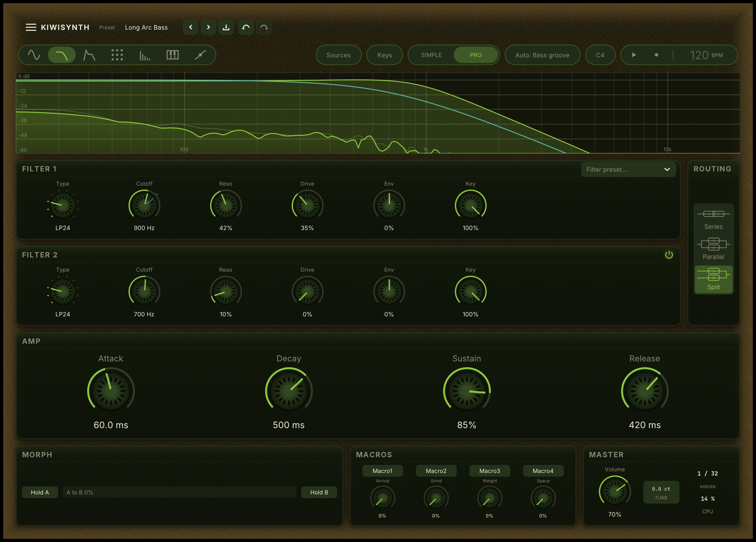Open the Keys panel
The width and height of the screenshot is (756, 542).
coord(384,55)
